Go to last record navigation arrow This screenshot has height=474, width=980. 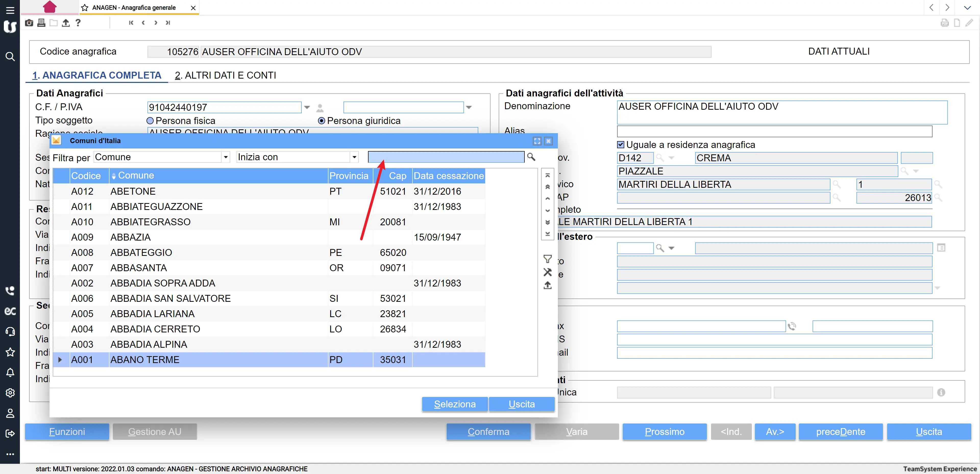pos(168,23)
